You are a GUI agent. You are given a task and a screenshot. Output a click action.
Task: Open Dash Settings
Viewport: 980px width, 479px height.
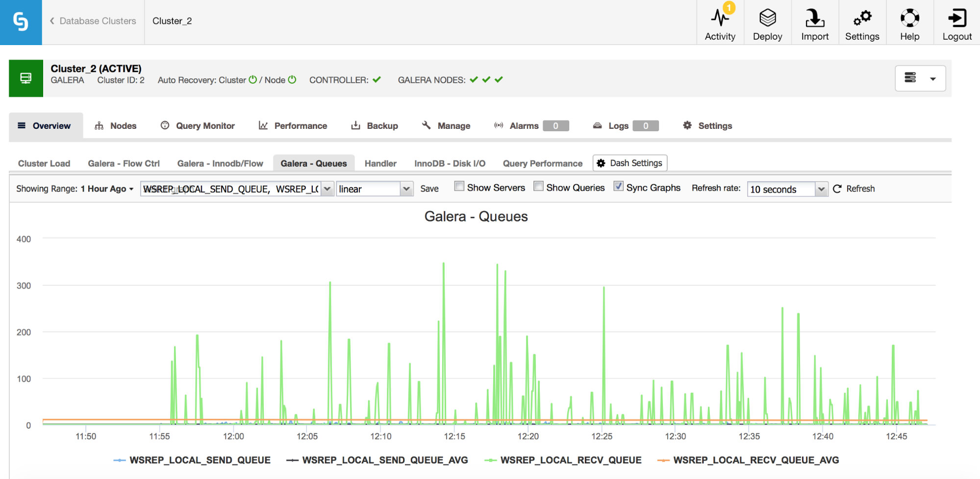coord(630,163)
